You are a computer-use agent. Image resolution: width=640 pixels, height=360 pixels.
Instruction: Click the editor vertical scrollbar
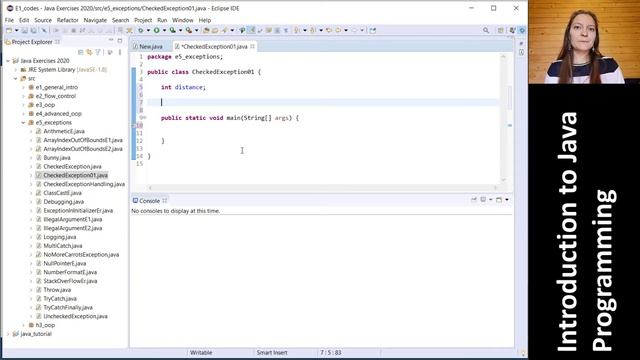click(504, 118)
